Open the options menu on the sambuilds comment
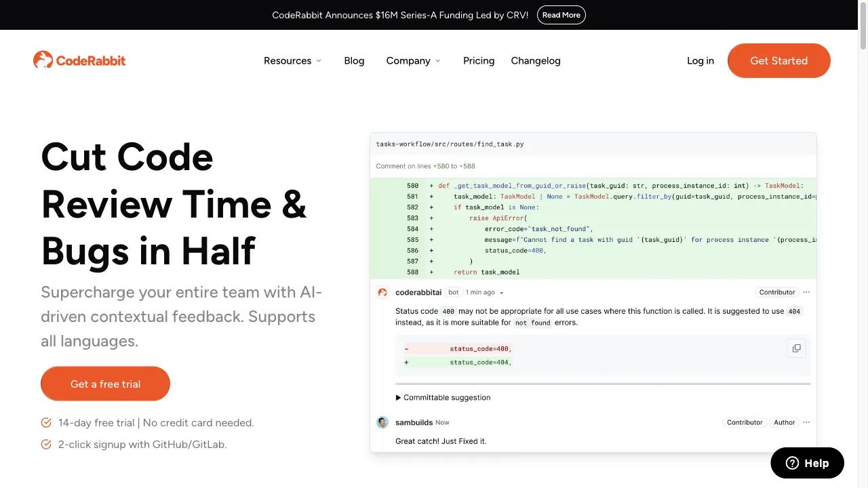This screenshot has width=868, height=488. pyautogui.click(x=806, y=422)
